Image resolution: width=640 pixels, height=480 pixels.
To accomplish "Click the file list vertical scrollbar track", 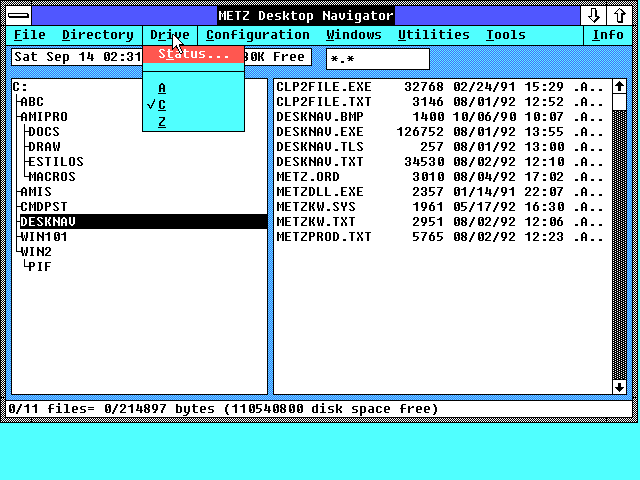I will [619, 250].
